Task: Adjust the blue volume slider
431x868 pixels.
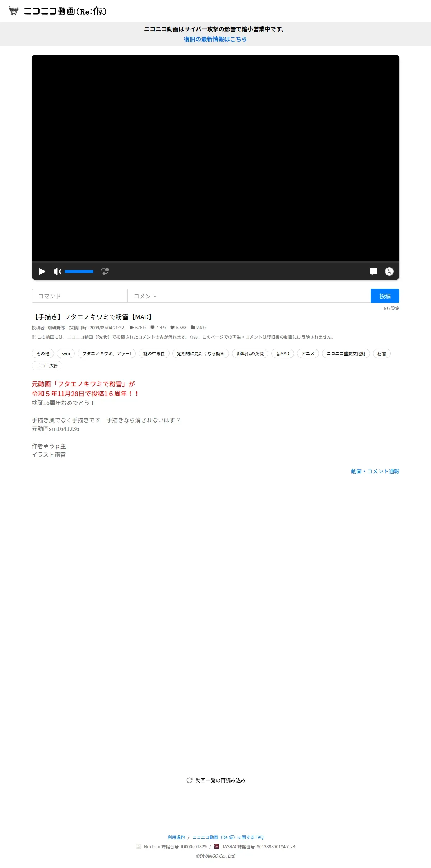Action: (x=79, y=271)
